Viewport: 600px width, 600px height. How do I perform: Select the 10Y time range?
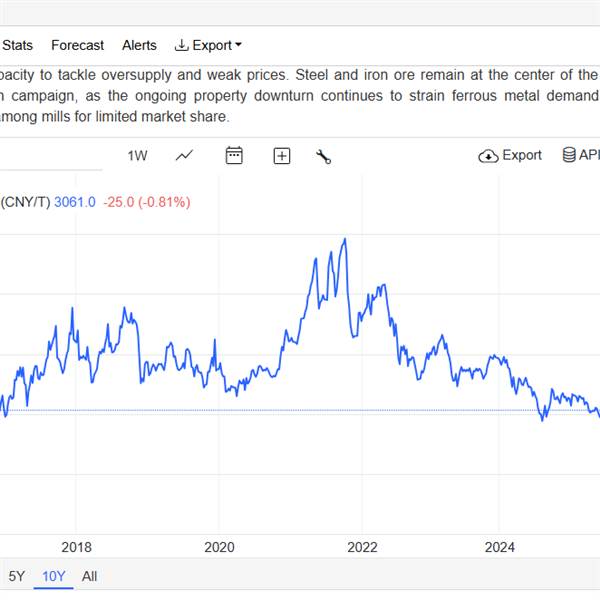point(53,576)
